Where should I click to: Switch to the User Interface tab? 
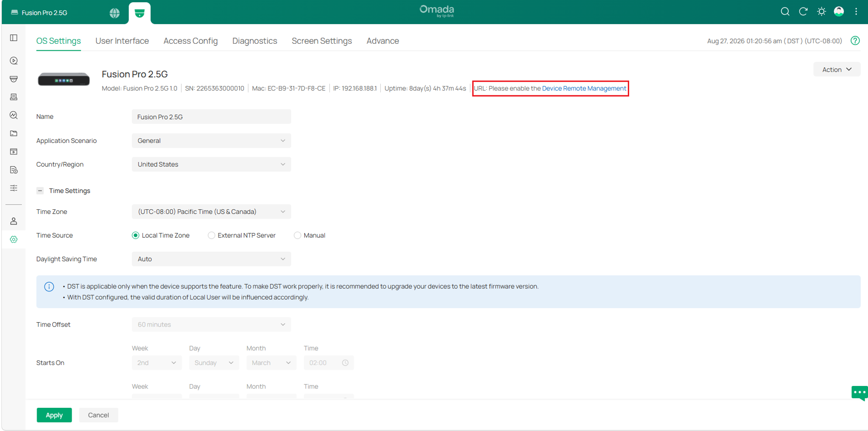pos(122,41)
